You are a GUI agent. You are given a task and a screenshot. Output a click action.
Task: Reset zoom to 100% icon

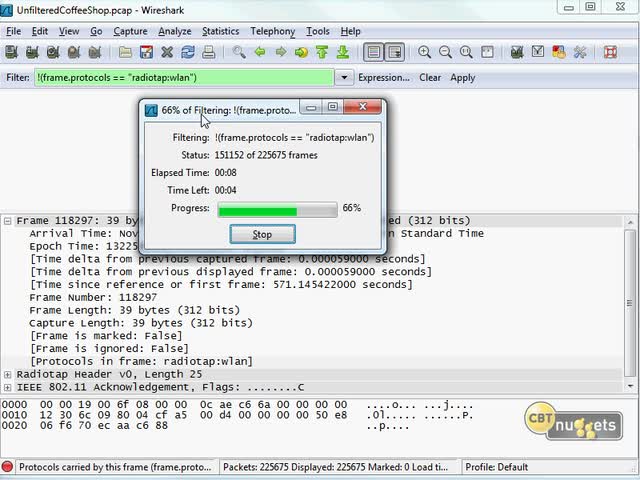coord(466,52)
